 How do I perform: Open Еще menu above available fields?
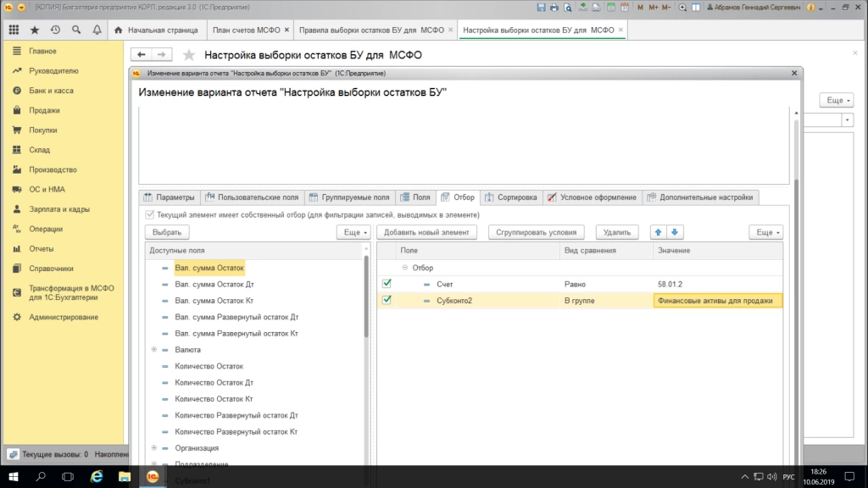click(x=353, y=232)
